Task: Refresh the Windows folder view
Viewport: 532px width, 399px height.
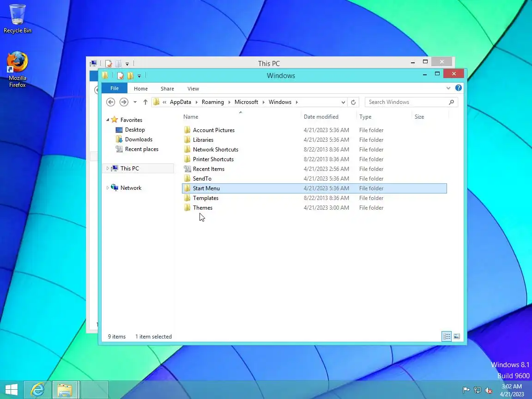Action: [353, 102]
